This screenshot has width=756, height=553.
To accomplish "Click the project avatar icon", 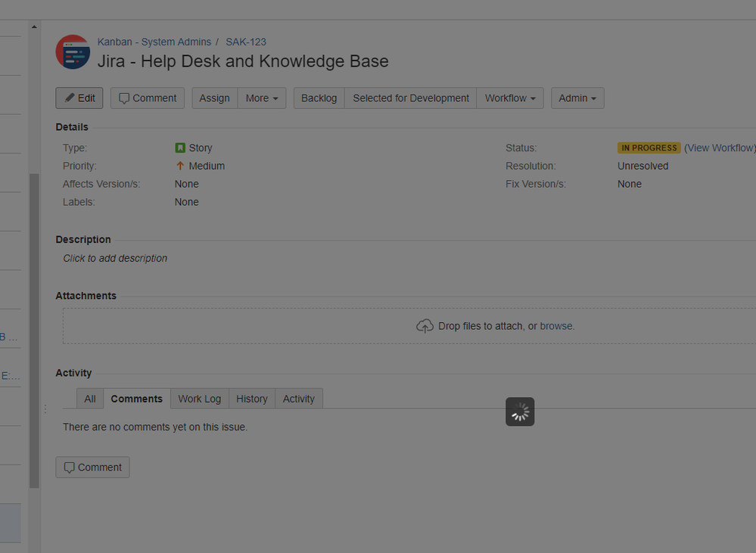I will (x=73, y=51).
